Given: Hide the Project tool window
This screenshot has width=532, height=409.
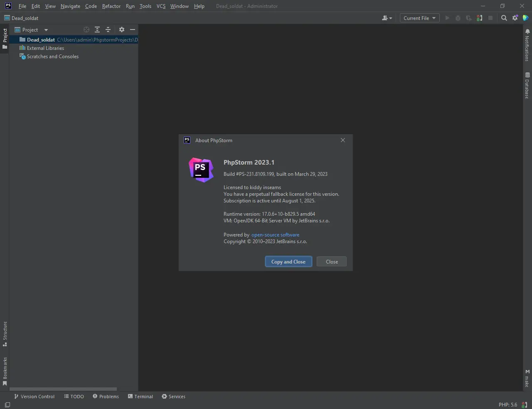Looking at the screenshot, I should pyautogui.click(x=133, y=30).
